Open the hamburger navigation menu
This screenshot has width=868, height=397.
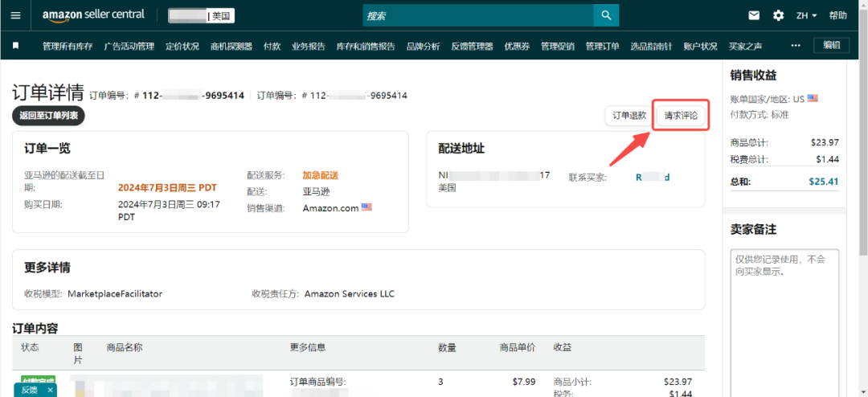pos(15,15)
